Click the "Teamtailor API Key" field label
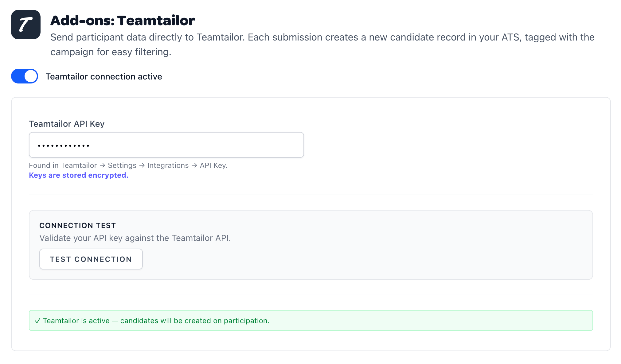Screen dimensions: 621x364 (67, 124)
